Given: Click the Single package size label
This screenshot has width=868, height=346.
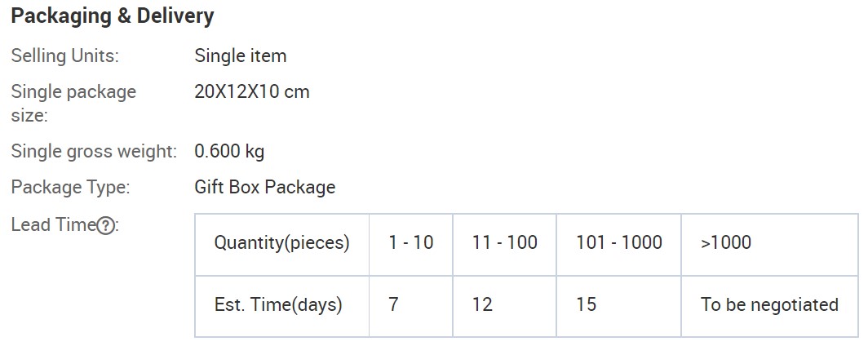Looking at the screenshot, I should click(73, 104).
